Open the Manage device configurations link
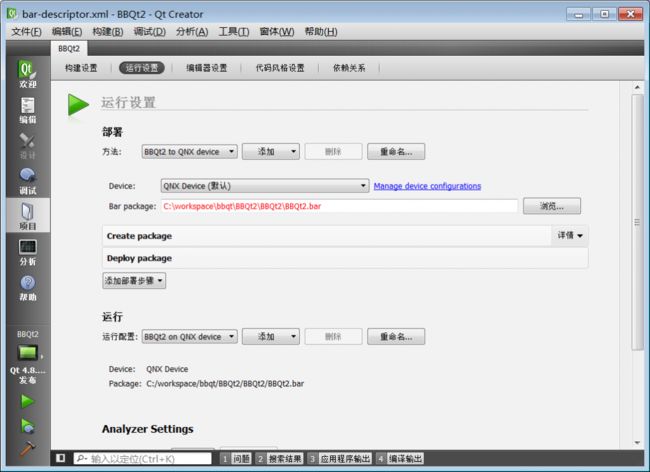The height and width of the screenshot is (472, 650). pos(427,186)
